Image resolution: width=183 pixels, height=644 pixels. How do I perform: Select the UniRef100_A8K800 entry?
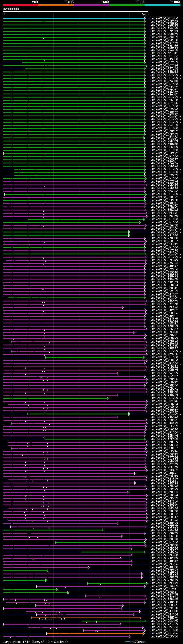[x=164, y=147]
